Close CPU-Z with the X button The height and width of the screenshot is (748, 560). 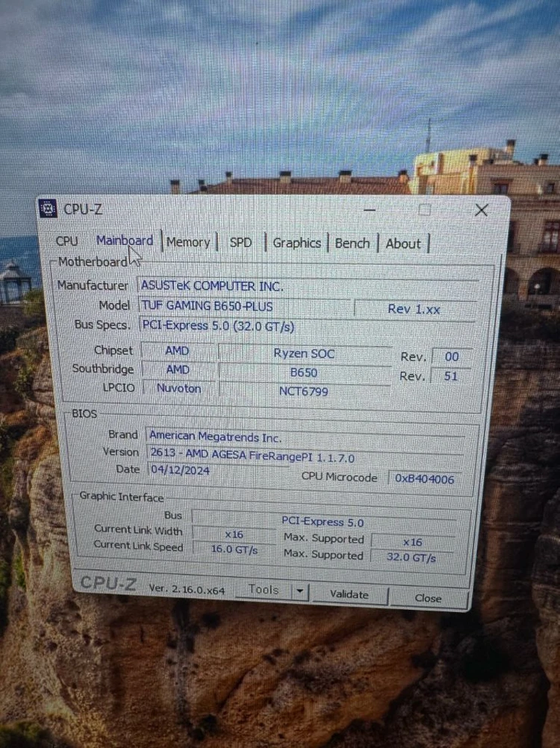tap(482, 211)
